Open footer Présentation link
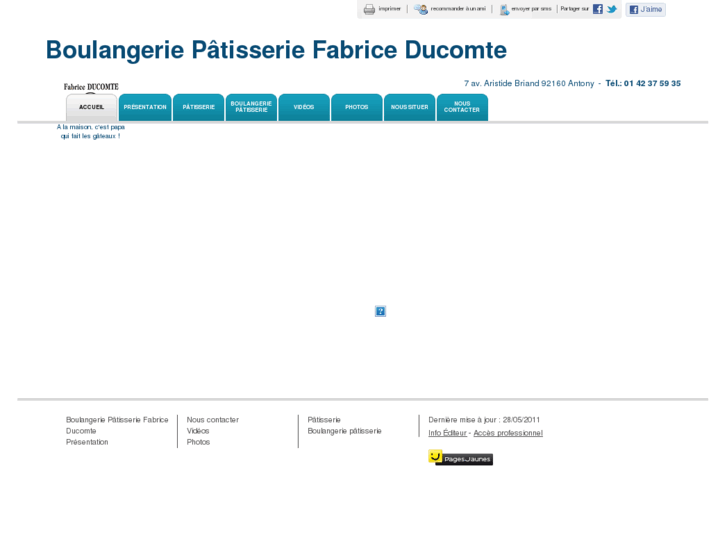This screenshot has width=727, height=545. click(x=87, y=442)
